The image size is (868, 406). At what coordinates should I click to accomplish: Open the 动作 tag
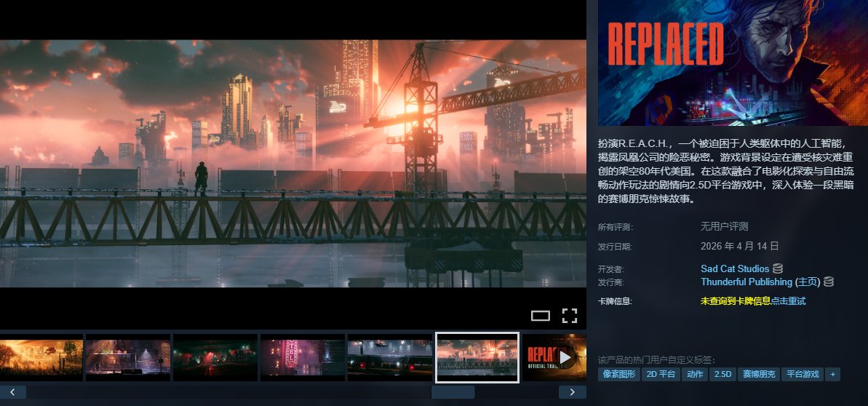click(x=695, y=375)
